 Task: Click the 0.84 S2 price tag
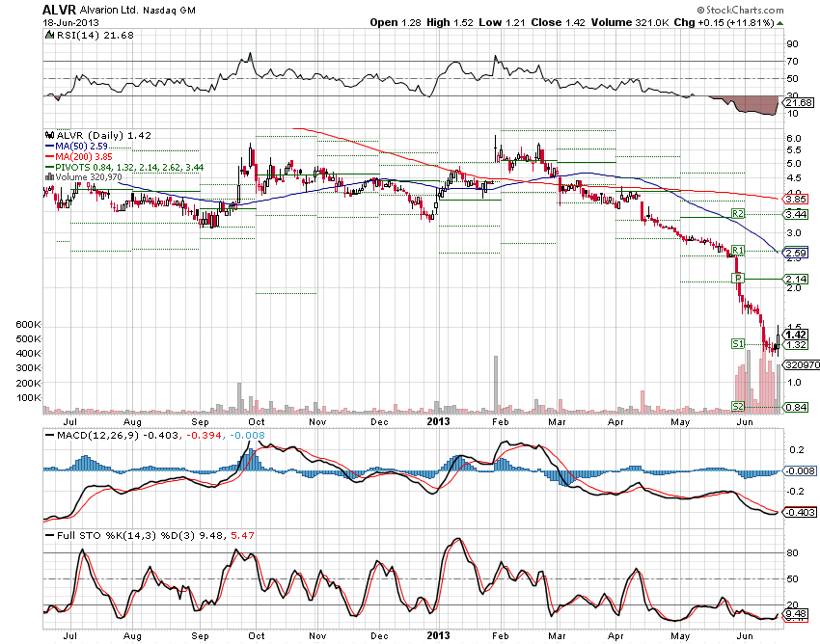pos(796,407)
